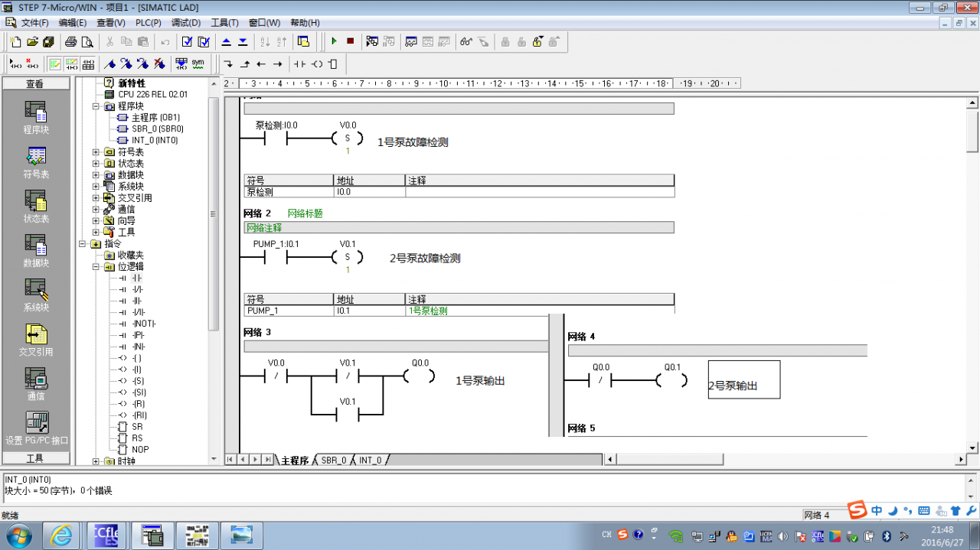Collapse the 指令 tree node
980x550 pixels.
tap(83, 244)
